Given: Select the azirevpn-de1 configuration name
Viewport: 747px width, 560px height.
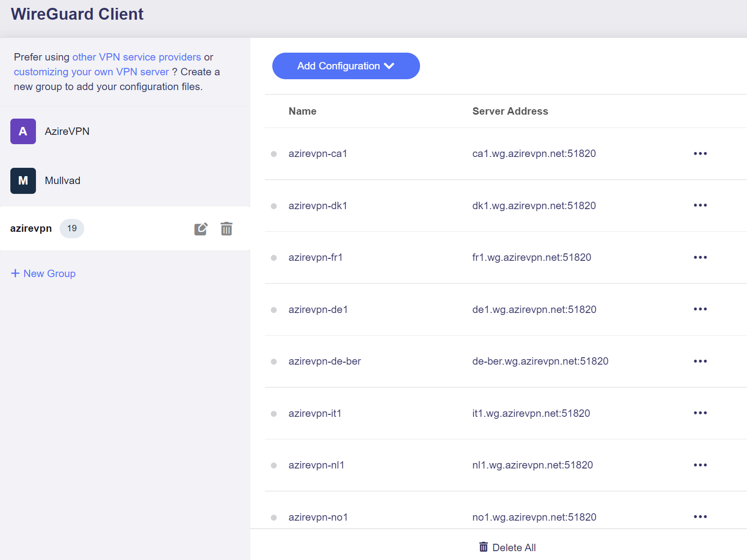Looking at the screenshot, I should pos(318,310).
